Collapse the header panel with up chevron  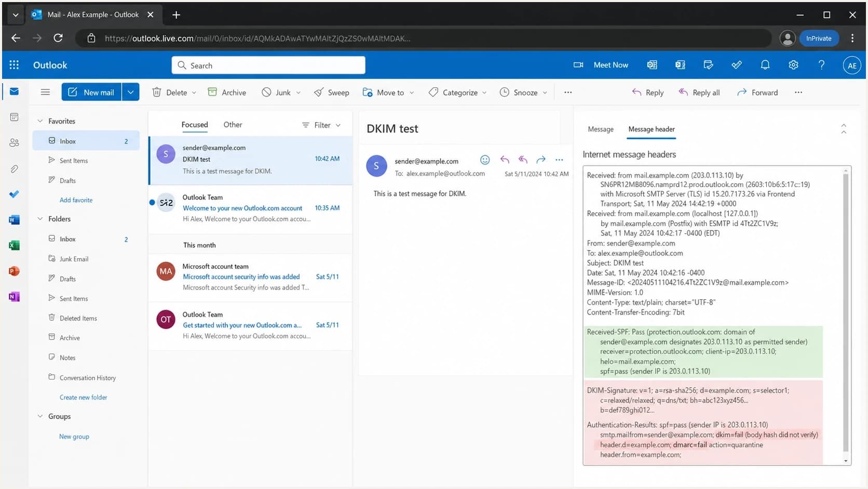(x=844, y=129)
